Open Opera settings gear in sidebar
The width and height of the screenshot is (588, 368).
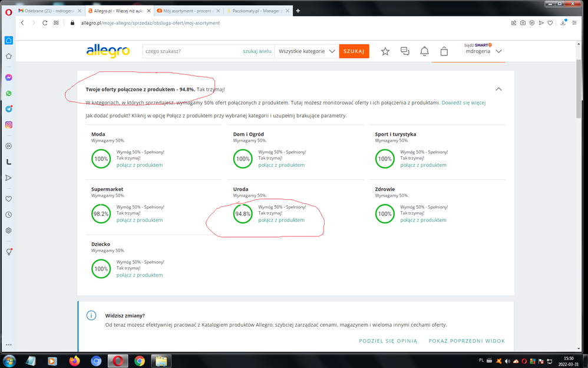[9, 231]
